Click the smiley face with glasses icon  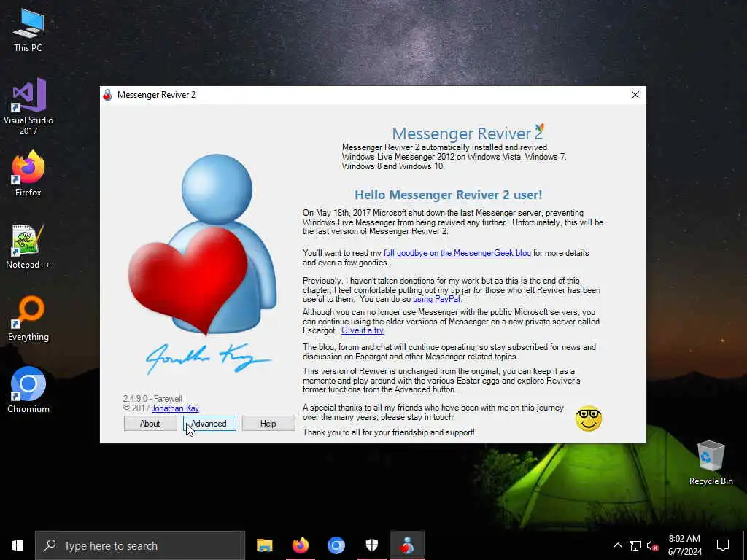[x=589, y=419]
